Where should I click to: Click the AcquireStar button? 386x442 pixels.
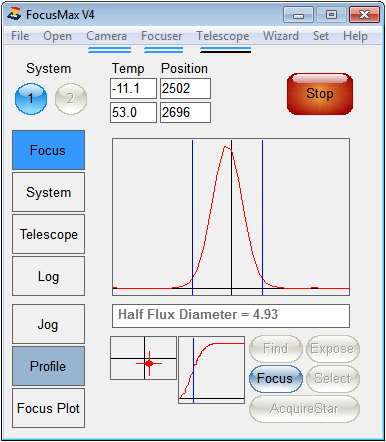pyautogui.click(x=304, y=409)
